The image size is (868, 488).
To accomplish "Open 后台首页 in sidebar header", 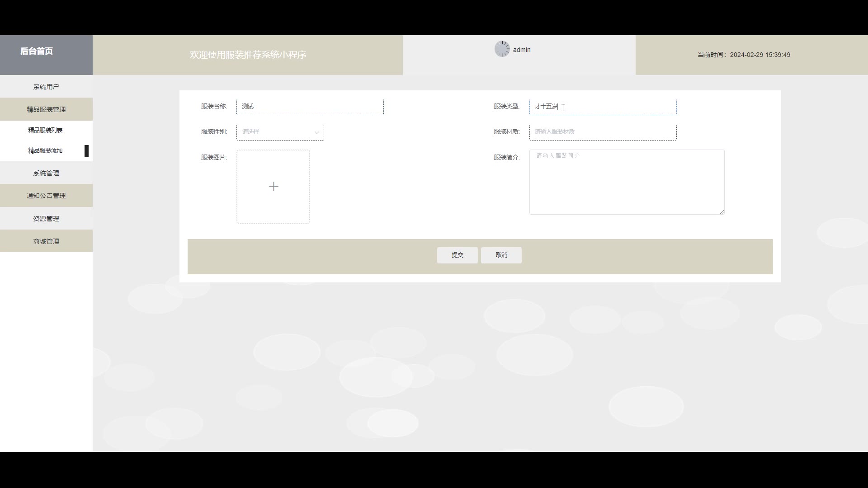I will 37,52.
